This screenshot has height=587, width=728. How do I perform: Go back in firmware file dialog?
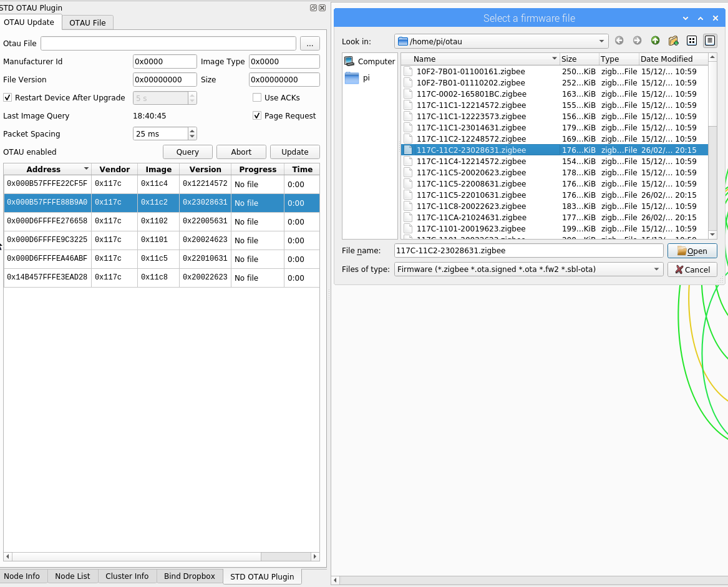(x=619, y=41)
